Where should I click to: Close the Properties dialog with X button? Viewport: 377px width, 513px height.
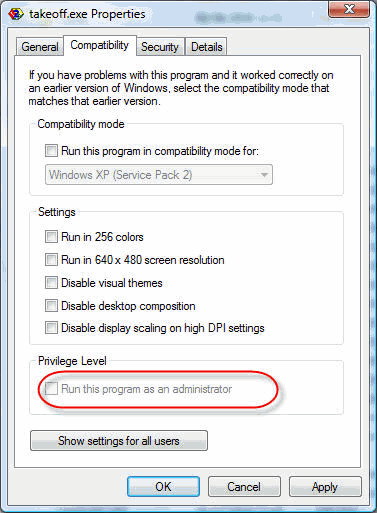coord(349,9)
